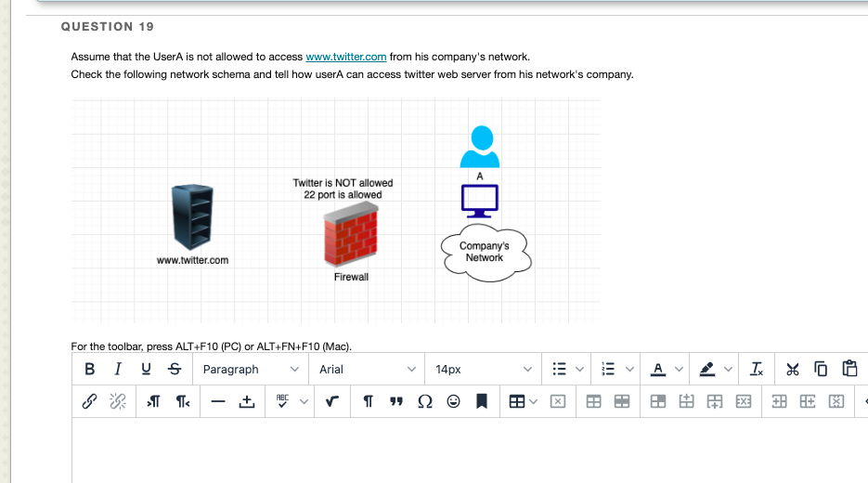Toggle strikethrough formatting
Screen dimensions: 868x483
(175, 369)
